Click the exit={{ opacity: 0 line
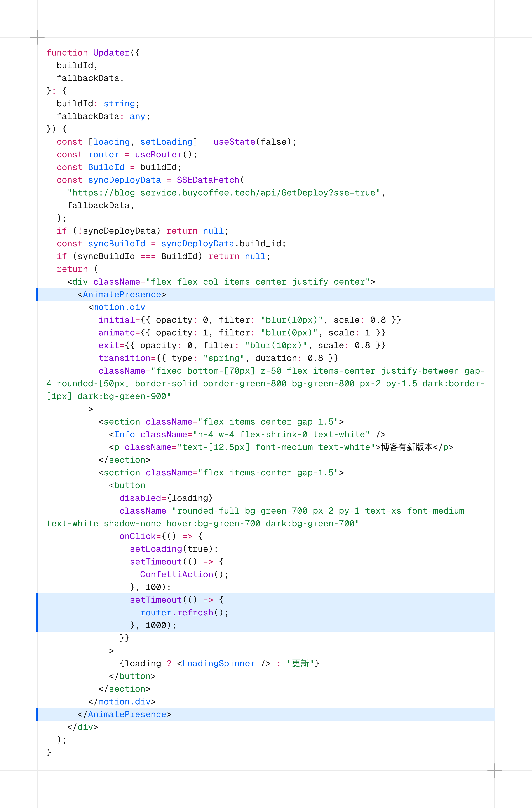The image size is (532, 808). [242, 345]
